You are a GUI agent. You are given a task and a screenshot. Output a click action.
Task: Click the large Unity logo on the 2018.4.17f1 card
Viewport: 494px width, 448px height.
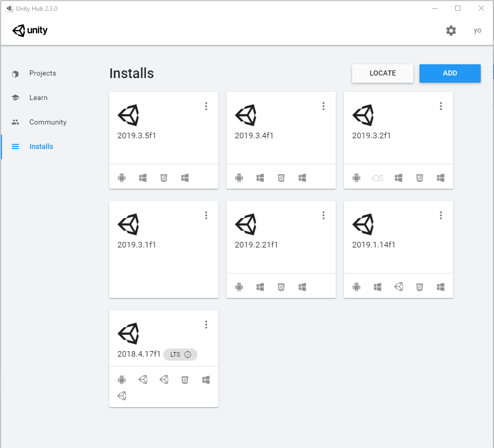(x=128, y=333)
